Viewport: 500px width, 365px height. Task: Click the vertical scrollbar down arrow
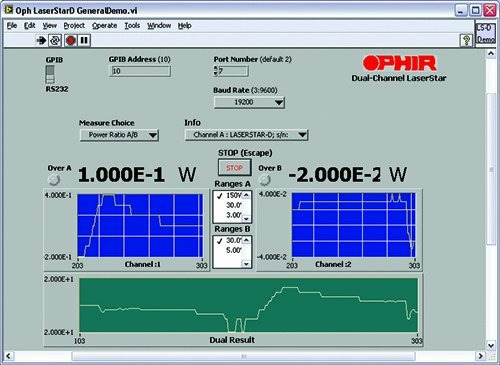tap(491, 345)
